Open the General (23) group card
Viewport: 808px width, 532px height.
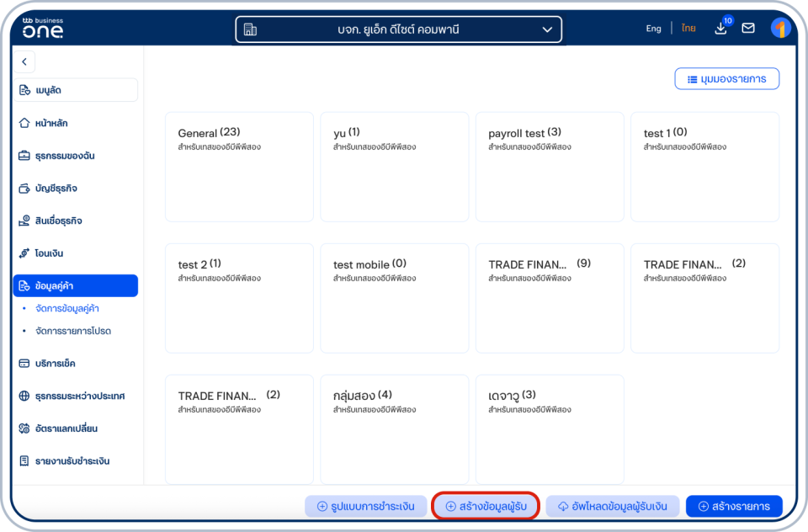239,166
